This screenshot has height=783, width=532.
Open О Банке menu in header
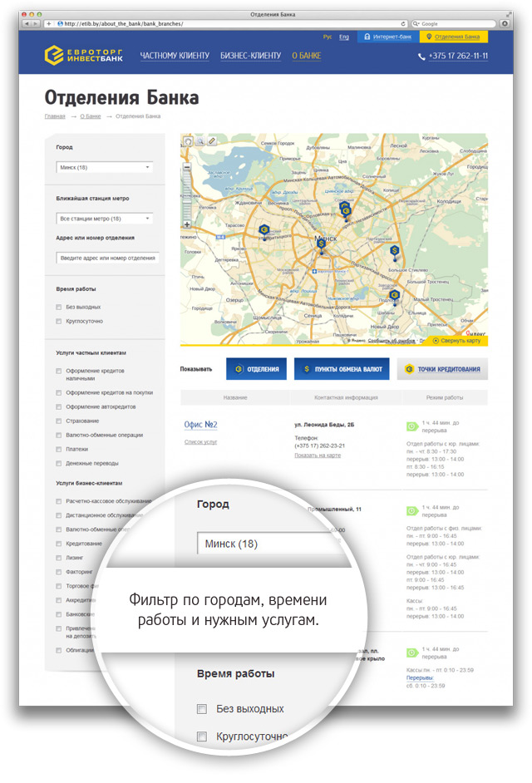[307, 56]
